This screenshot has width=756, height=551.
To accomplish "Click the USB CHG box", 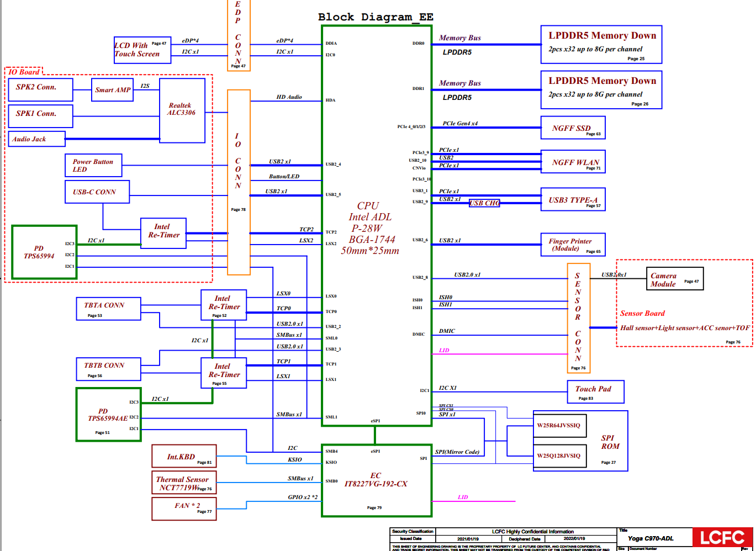I will coord(484,203).
